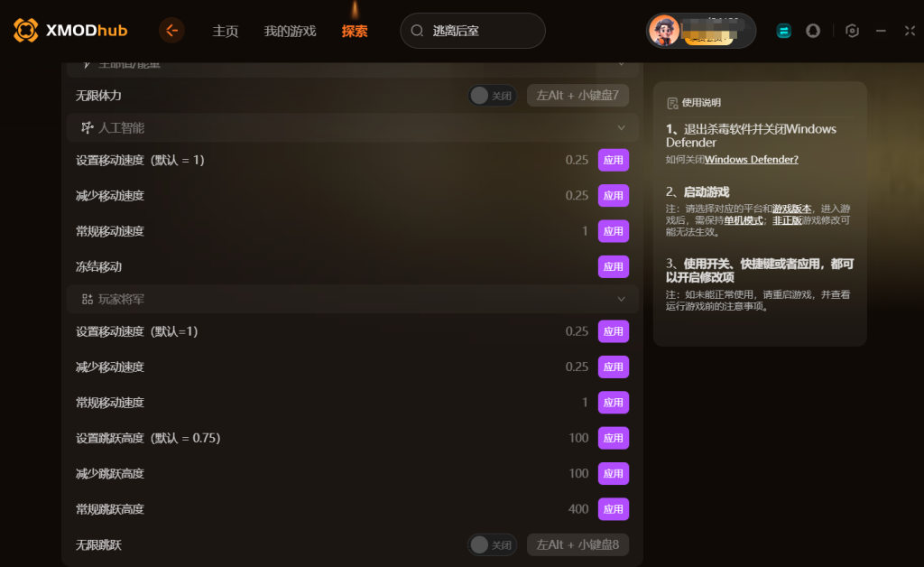Open the settings hexagon icon

[x=852, y=31]
